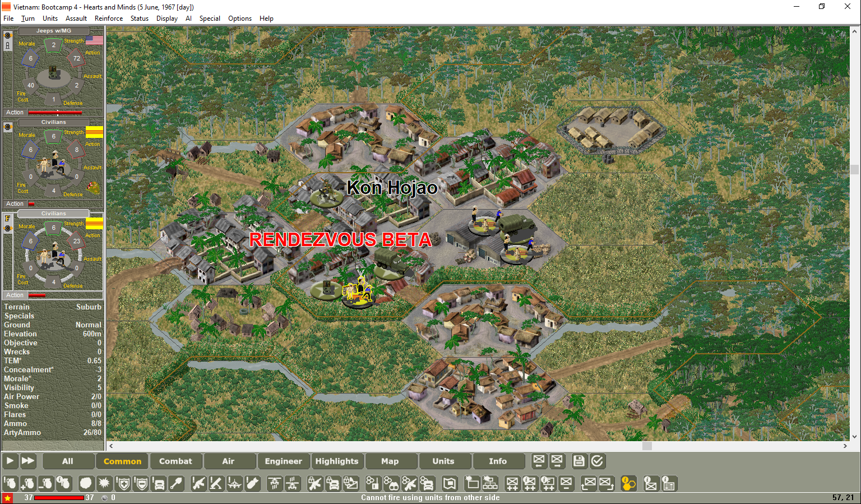Switch to the Engineer toolbar tab
The width and height of the screenshot is (861, 504).
point(283,461)
